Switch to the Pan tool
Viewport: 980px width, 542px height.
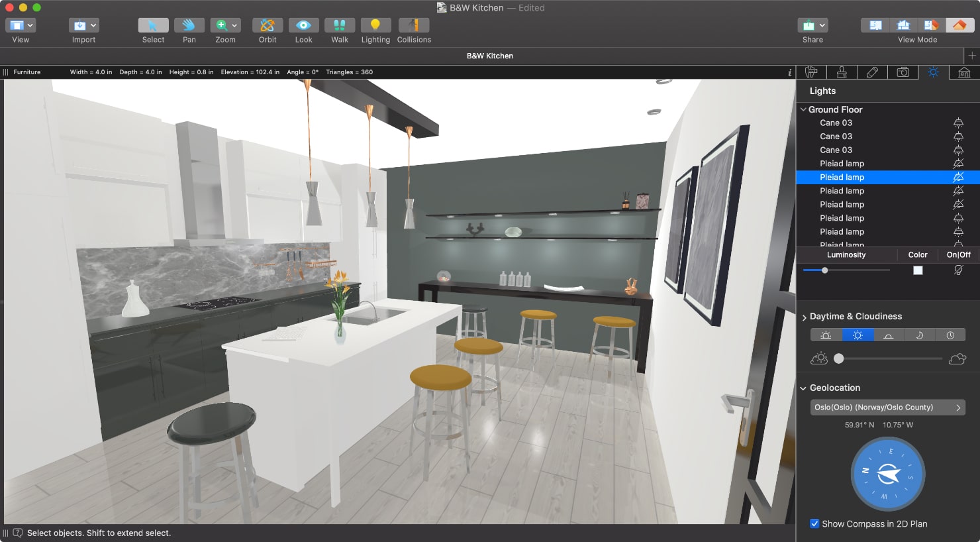pyautogui.click(x=189, y=27)
